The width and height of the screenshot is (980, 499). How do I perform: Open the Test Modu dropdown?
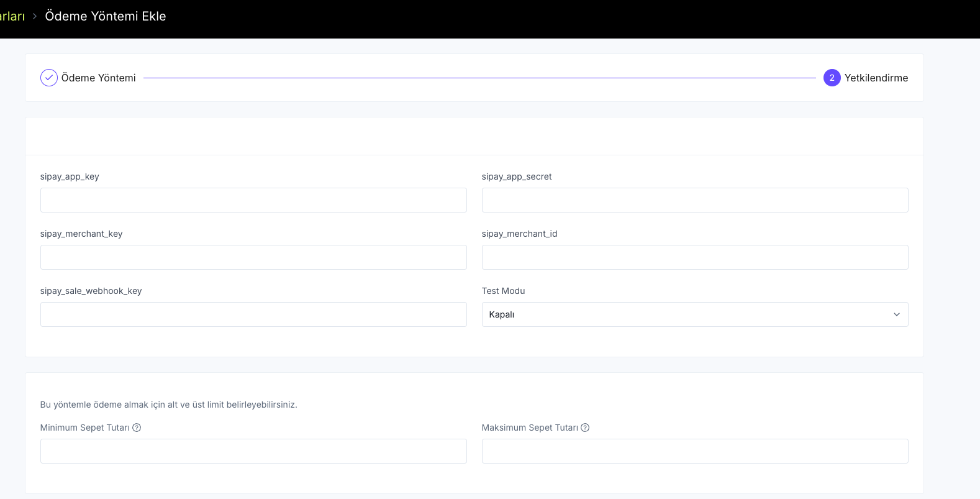tap(695, 314)
